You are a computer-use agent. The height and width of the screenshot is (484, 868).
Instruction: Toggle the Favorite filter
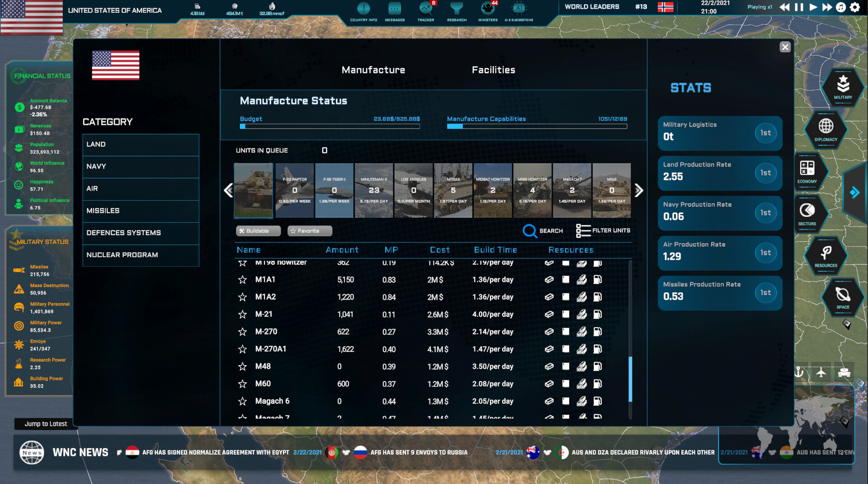coord(310,231)
